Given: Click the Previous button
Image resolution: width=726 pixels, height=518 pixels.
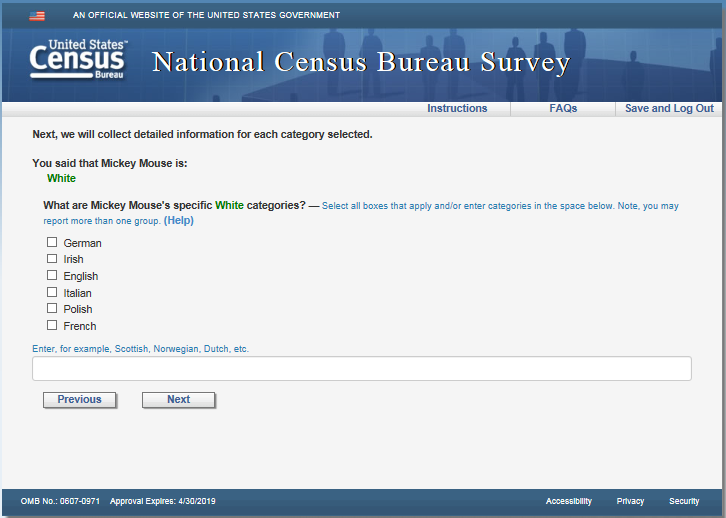Looking at the screenshot, I should 79,399.
